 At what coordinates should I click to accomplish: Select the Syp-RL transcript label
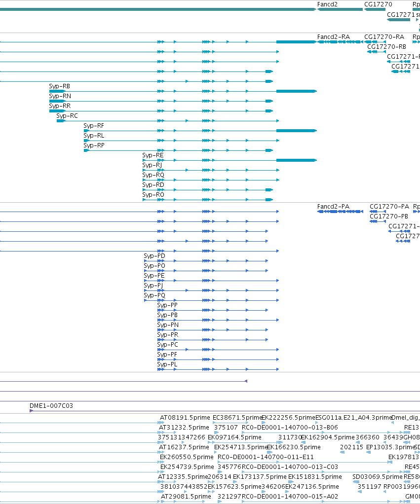point(94,136)
